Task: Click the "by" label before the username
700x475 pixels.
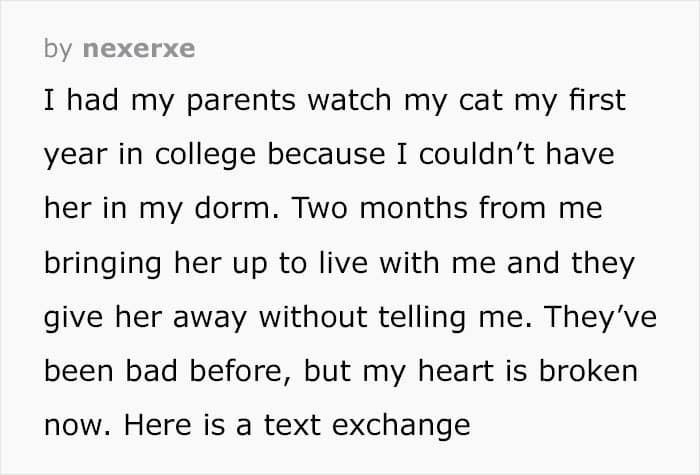Action: [58, 49]
